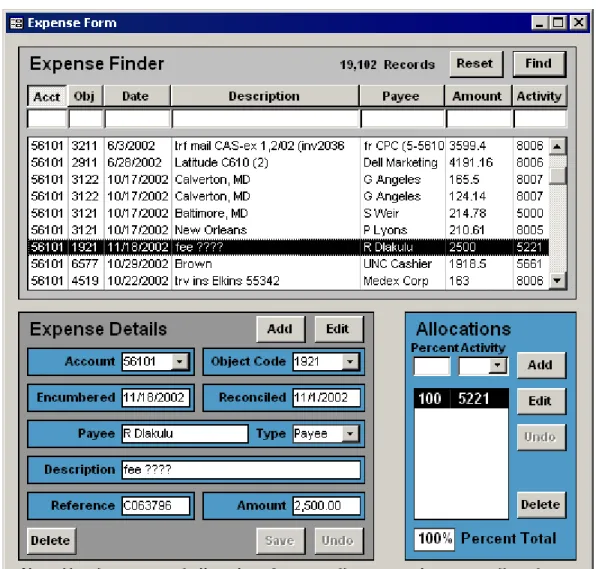The height and width of the screenshot is (569, 596).
Task: Focus the Date filter input field
Action: (x=137, y=119)
